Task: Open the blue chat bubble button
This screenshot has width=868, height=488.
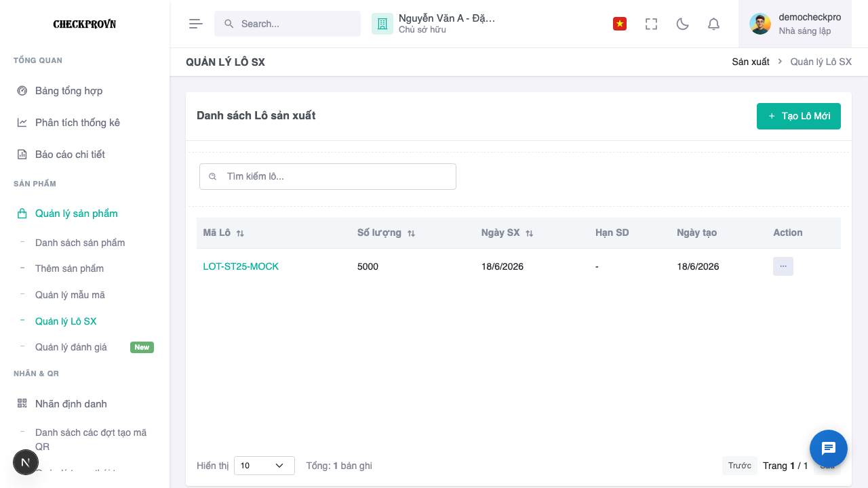Action: 829,449
